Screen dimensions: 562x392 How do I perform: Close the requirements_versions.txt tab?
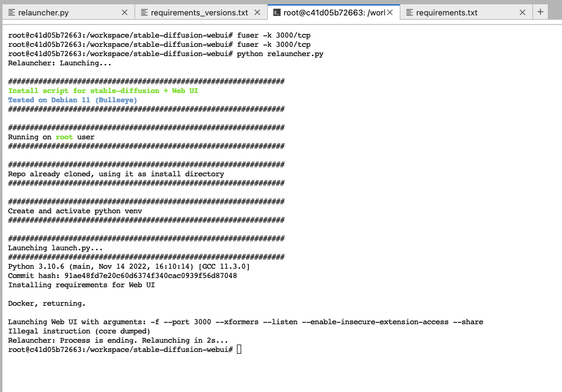257,12
